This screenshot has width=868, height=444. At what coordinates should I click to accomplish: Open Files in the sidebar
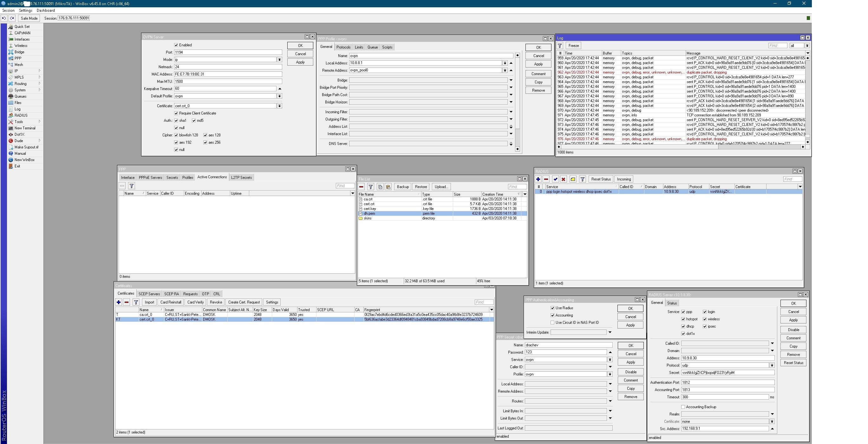click(18, 103)
